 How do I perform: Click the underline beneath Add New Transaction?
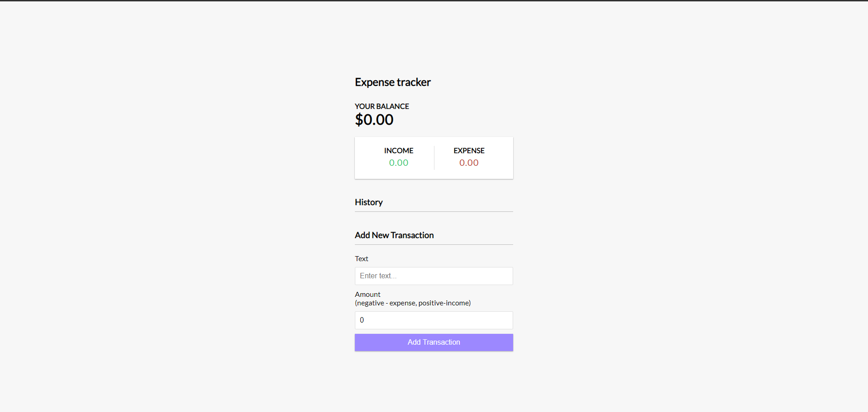(x=434, y=244)
